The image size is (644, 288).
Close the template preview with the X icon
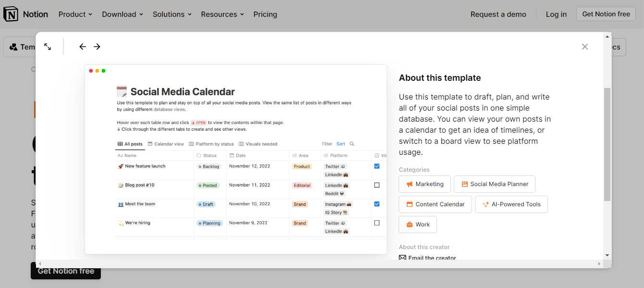pyautogui.click(x=584, y=47)
